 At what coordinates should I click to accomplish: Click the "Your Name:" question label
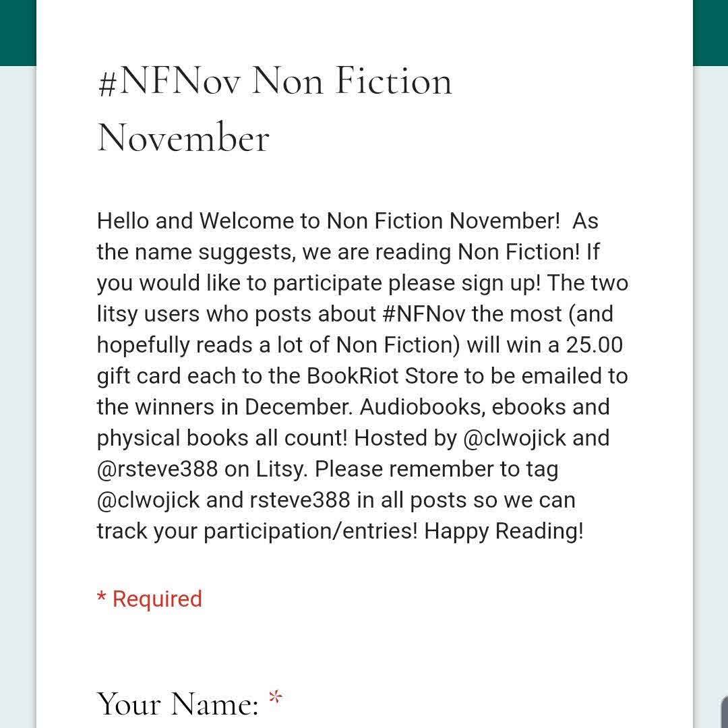coord(178,704)
